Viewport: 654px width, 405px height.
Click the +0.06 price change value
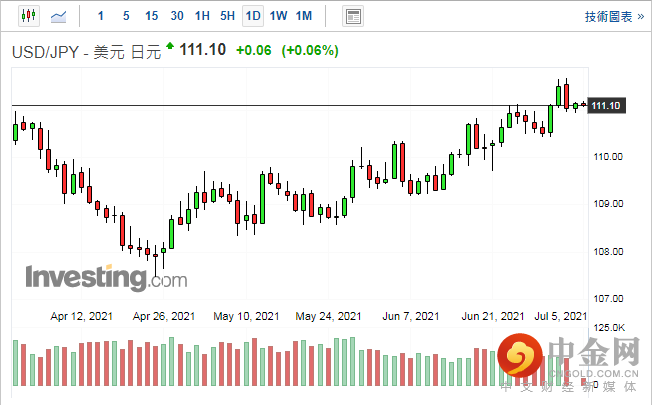click(254, 50)
